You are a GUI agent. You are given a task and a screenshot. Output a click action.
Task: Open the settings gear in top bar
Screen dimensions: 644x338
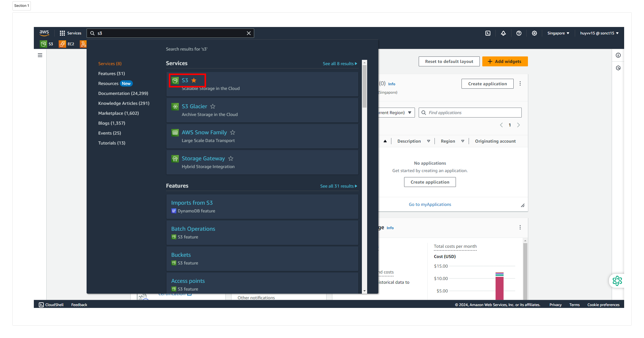(x=534, y=33)
